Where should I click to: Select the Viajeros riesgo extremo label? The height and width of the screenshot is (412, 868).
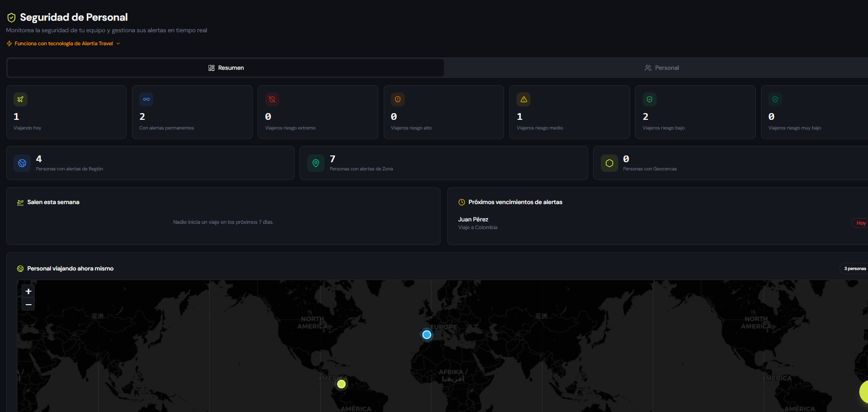[x=290, y=128]
